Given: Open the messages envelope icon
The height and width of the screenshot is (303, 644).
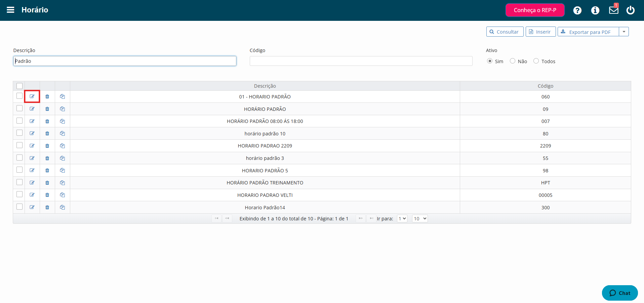Looking at the screenshot, I should 614,10.
